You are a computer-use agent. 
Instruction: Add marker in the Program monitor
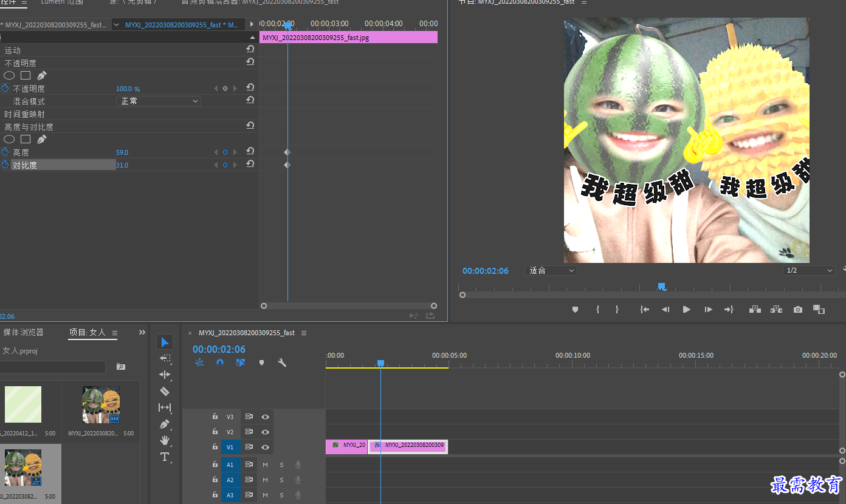(x=575, y=310)
